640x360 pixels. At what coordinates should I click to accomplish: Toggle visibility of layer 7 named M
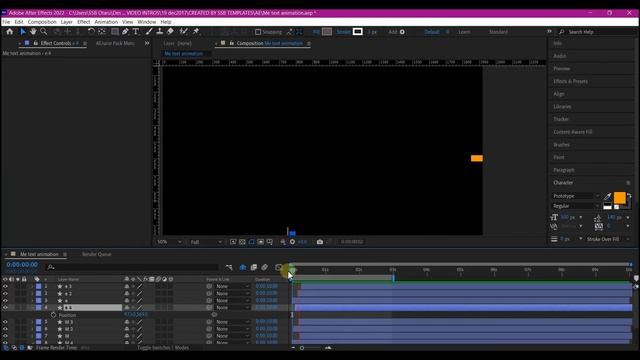click(x=5, y=336)
